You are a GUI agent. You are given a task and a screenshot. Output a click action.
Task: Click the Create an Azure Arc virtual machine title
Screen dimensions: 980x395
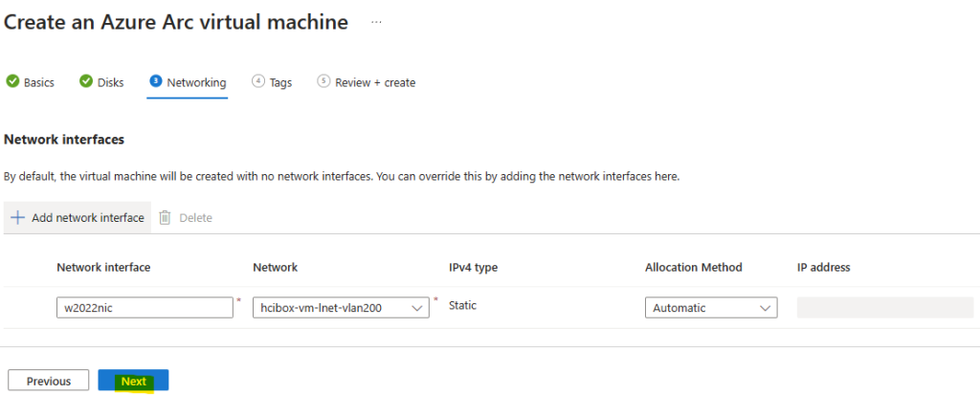point(176,22)
